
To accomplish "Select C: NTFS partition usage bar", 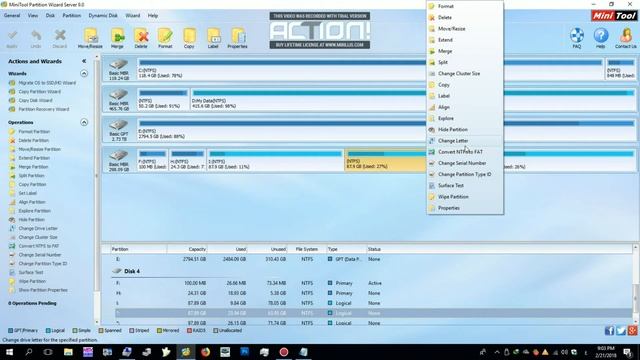I will tap(371, 62).
